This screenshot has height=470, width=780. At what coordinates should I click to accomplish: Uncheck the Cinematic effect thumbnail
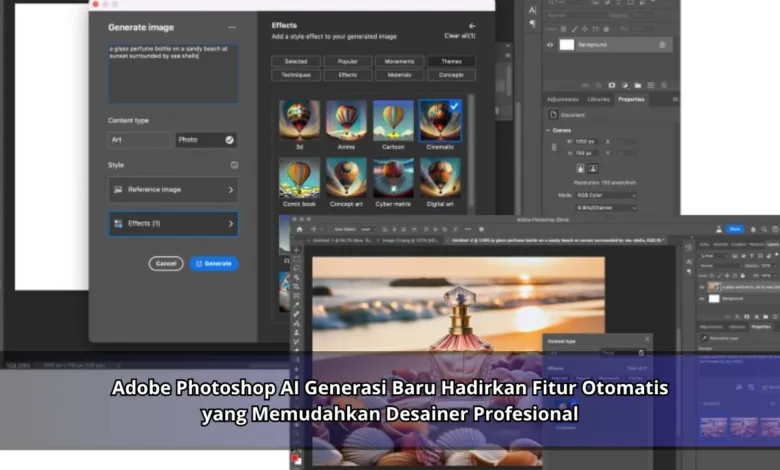pos(440,120)
